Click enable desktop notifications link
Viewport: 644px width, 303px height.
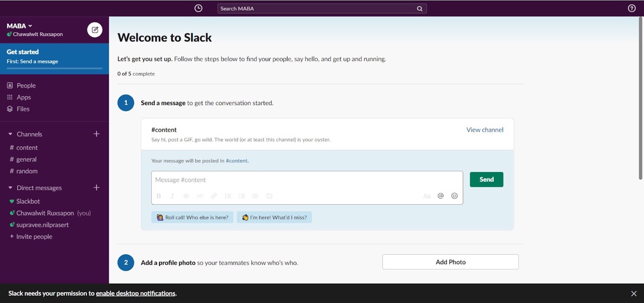point(136,293)
